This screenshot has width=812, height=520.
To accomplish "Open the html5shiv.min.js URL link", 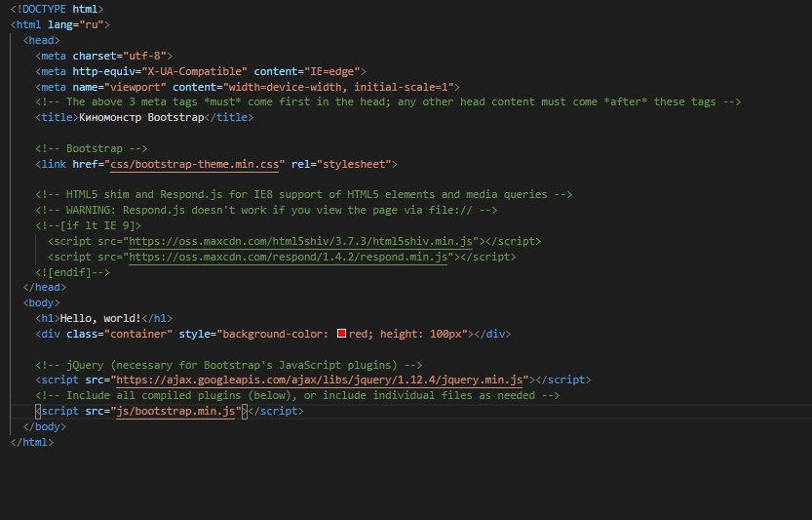I will tap(300, 241).
